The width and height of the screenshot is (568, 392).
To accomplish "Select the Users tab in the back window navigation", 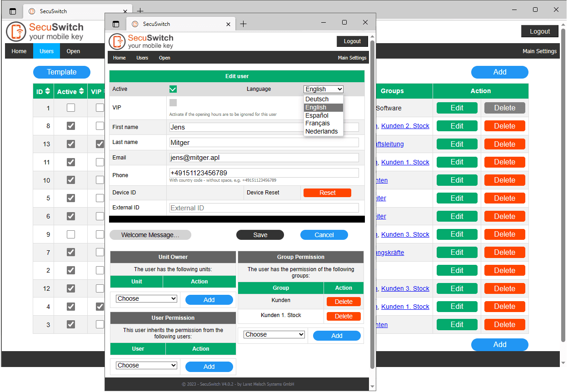I will [x=46, y=51].
